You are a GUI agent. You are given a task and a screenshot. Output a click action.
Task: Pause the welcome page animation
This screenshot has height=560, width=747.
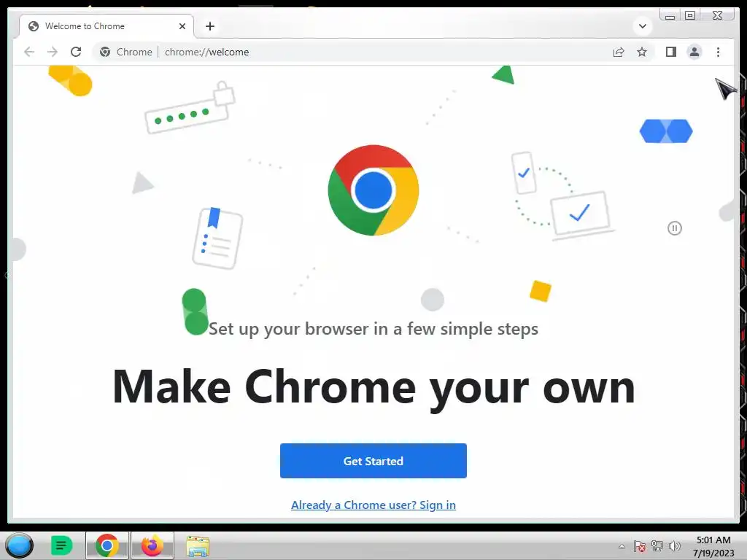pos(675,228)
